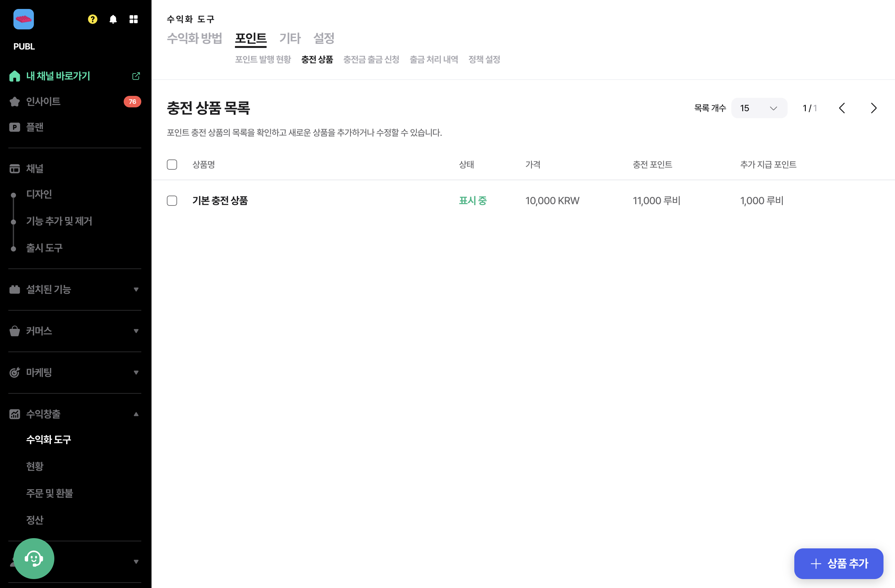Open the notifications bell
Screen dimensions: 895x588
(113, 19)
